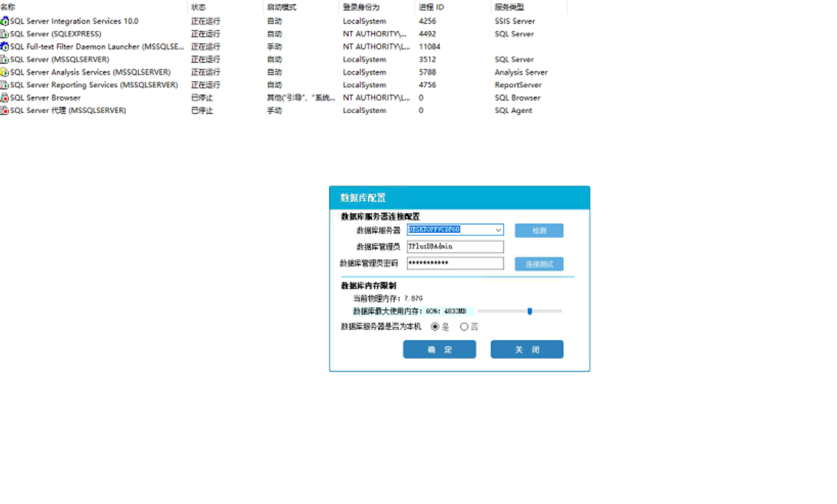Viewport: 837px width, 504px height.
Task: Sort by the 状态 column header
Action: [199, 7]
